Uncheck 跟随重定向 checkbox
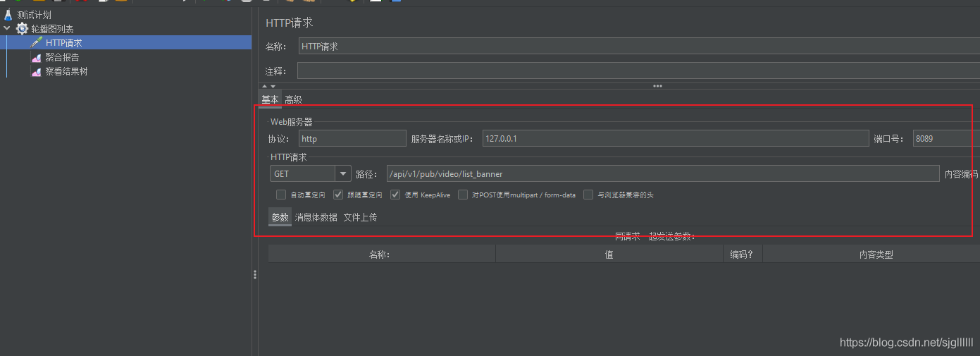The image size is (980, 356). pyautogui.click(x=338, y=195)
